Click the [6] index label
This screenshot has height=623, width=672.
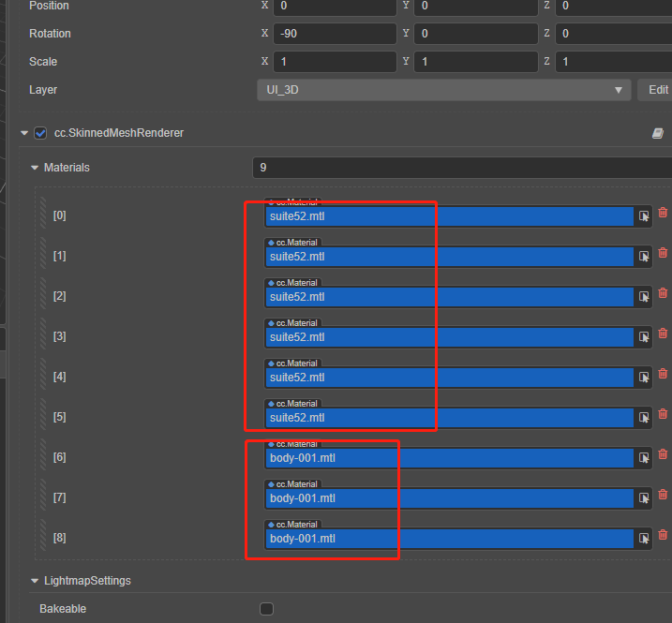pos(60,457)
